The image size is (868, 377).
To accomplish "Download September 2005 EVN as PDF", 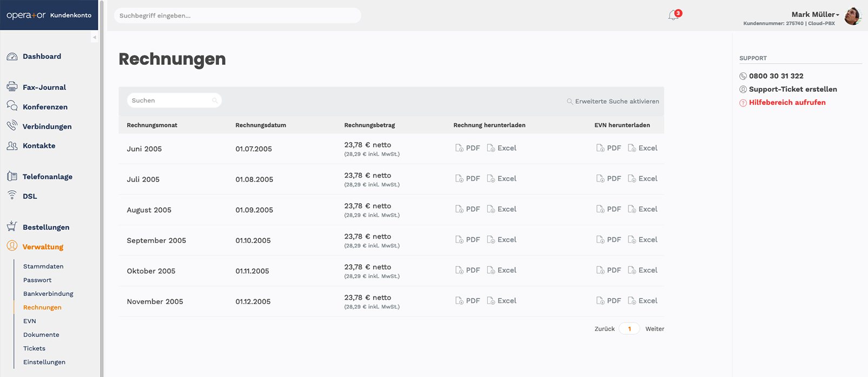I will pos(608,240).
